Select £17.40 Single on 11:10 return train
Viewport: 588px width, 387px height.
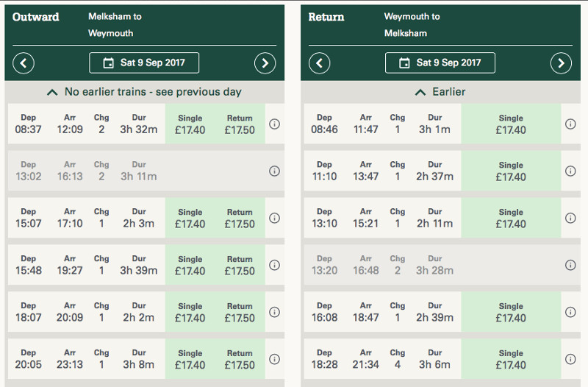coord(511,171)
